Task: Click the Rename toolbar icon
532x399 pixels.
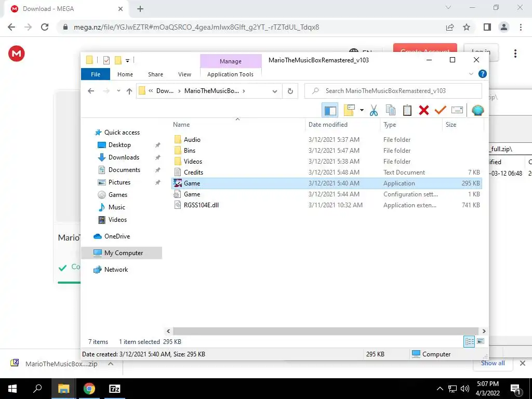Action: coord(457,110)
